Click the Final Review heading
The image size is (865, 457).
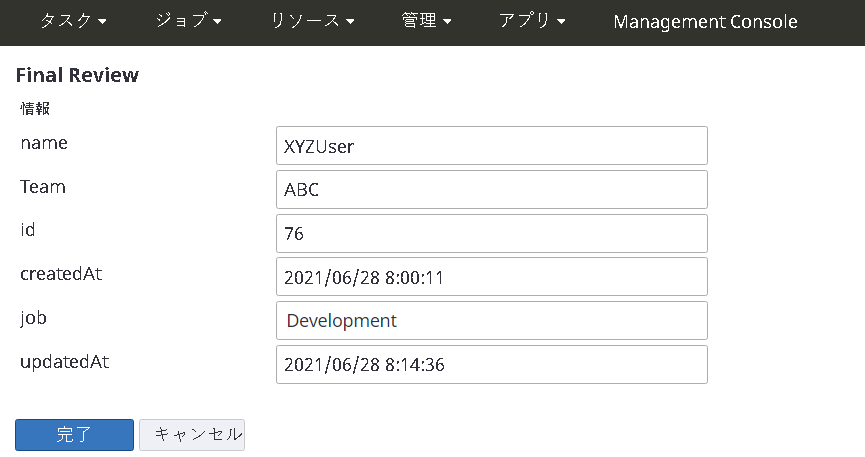77,75
